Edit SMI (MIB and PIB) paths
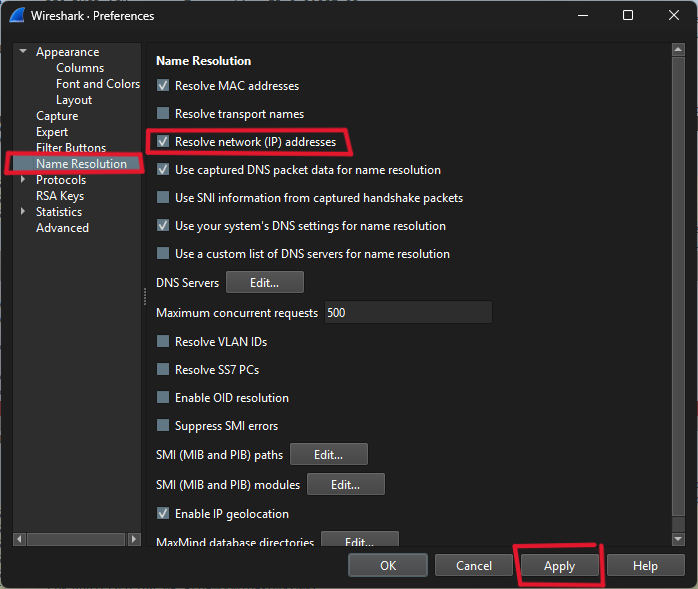Screen dimensions: 698x589 328,455
